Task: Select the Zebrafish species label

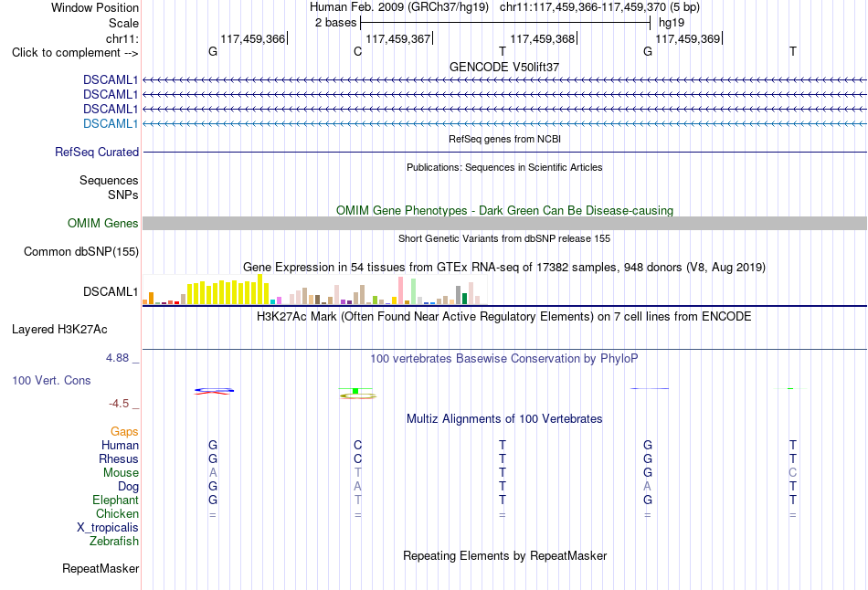Action: click(x=114, y=541)
